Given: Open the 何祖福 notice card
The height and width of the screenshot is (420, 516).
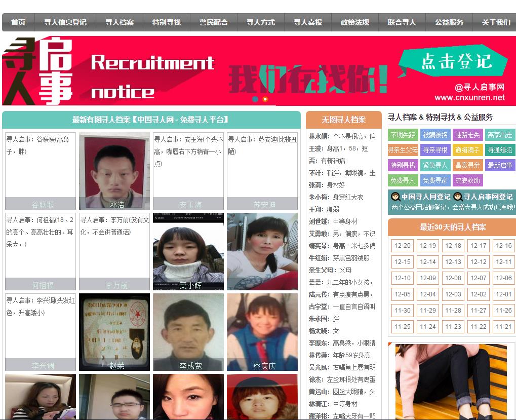Looking at the screenshot, I should [41, 251].
